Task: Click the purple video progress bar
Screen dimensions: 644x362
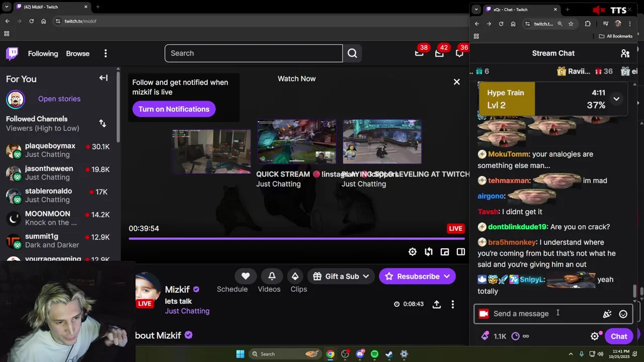Action: pyautogui.click(x=297, y=238)
